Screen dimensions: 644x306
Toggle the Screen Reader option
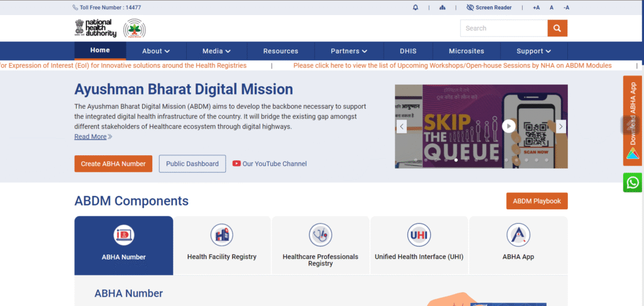click(489, 8)
